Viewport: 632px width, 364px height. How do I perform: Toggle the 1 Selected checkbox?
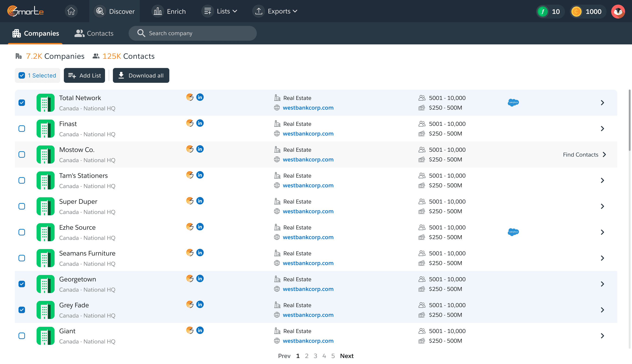(22, 75)
